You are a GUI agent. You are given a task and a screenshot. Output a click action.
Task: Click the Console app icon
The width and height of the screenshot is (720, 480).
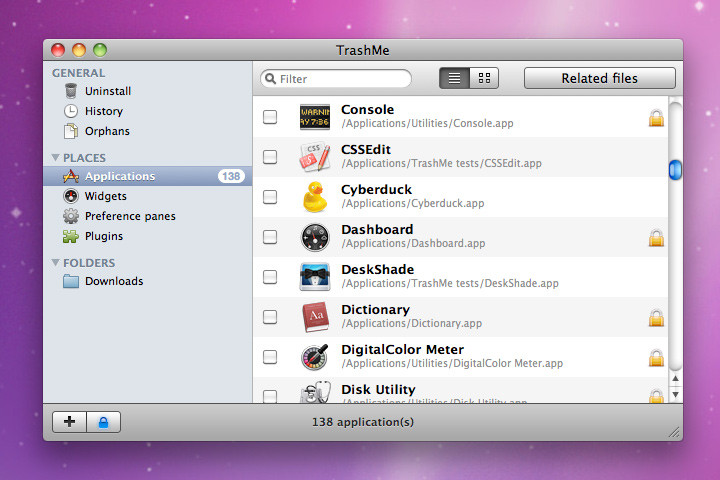tap(315, 117)
